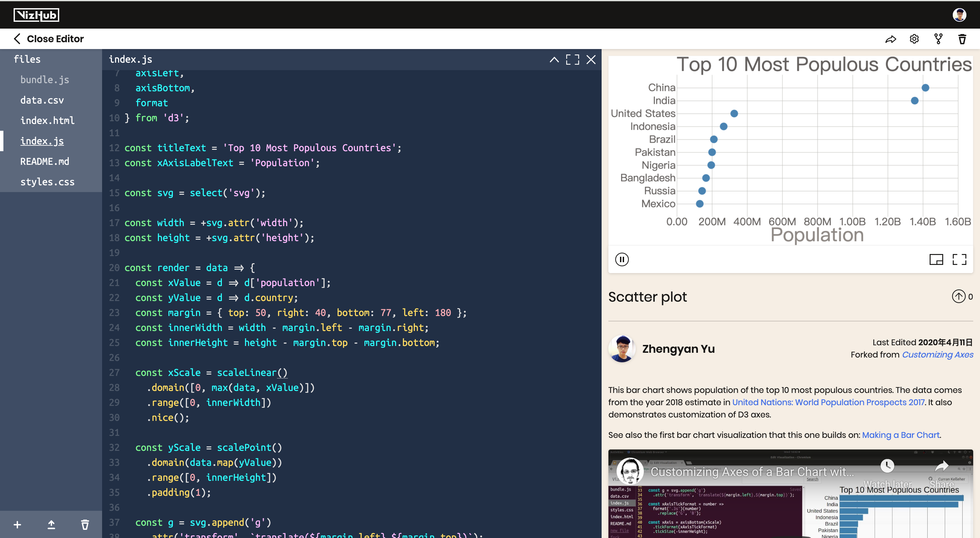Click the Close Editor back arrow
Viewport: 980px width, 538px height.
click(x=17, y=38)
